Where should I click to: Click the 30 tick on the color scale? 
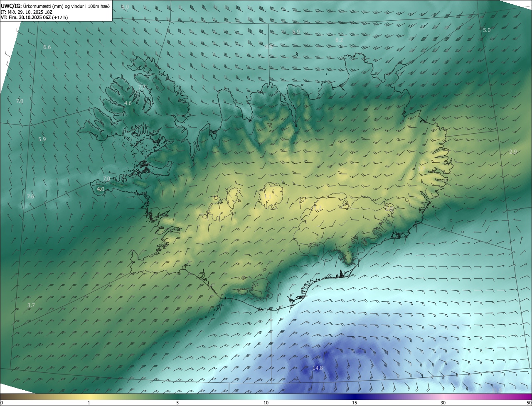[443, 403]
